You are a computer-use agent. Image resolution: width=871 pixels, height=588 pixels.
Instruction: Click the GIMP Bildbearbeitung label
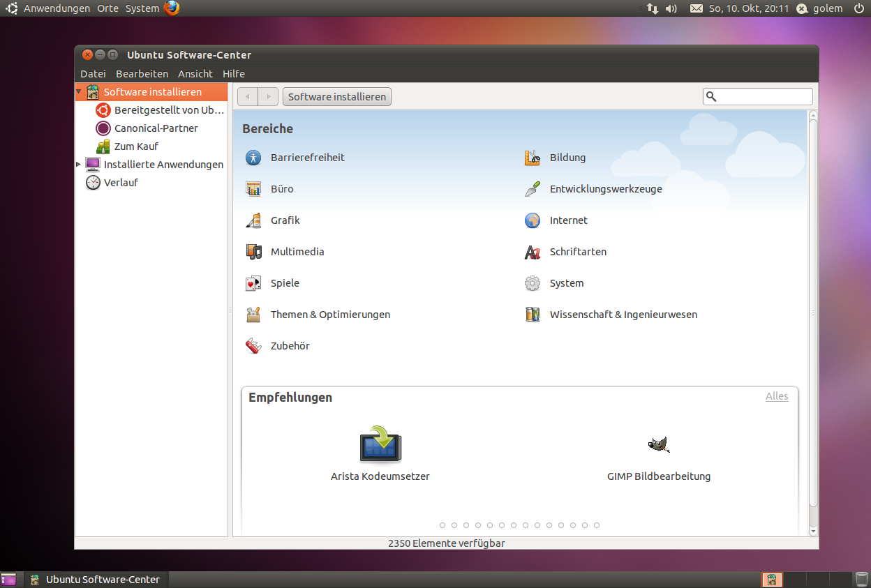point(659,476)
